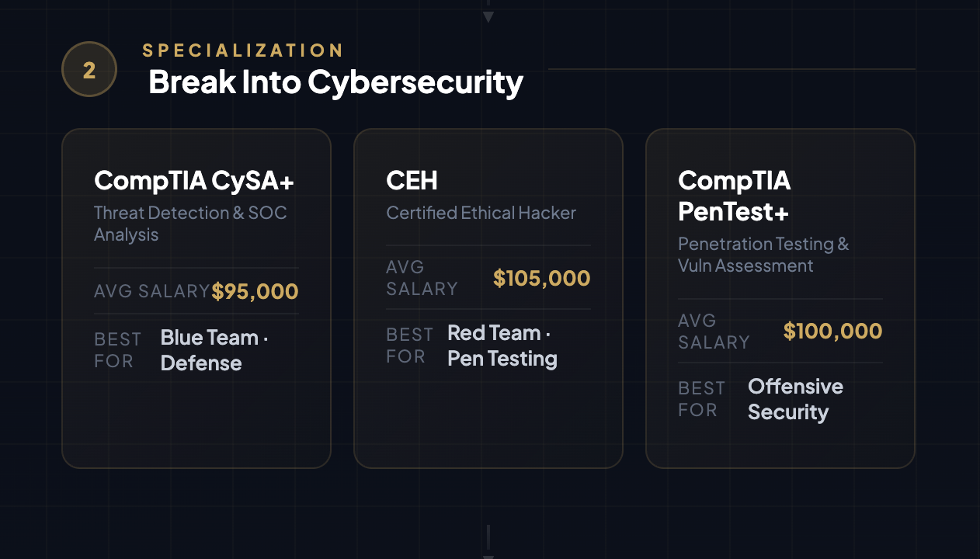The image size is (980, 559).
Task: Click the Threat Detection & SOC Analysis subtitle
Action: (x=190, y=224)
